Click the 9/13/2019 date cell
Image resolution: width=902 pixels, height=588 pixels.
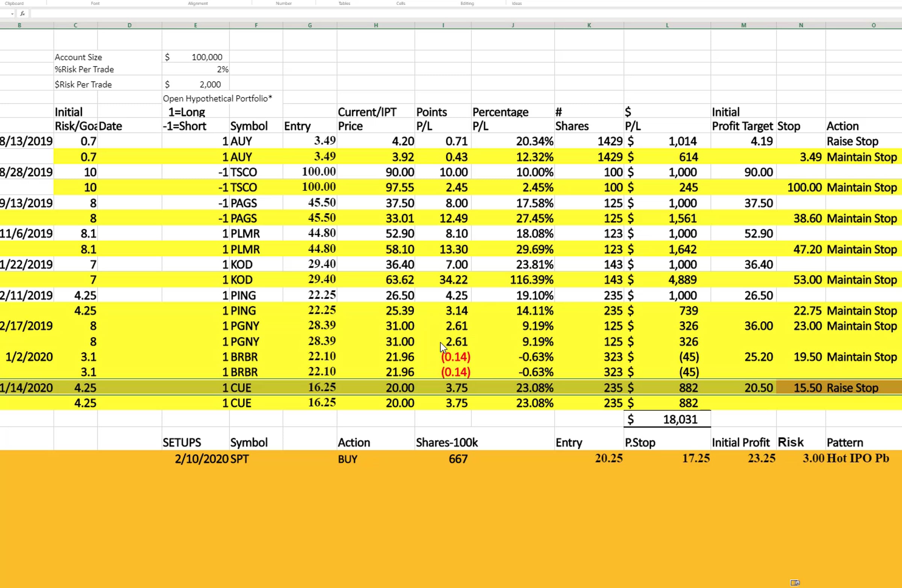(26, 203)
